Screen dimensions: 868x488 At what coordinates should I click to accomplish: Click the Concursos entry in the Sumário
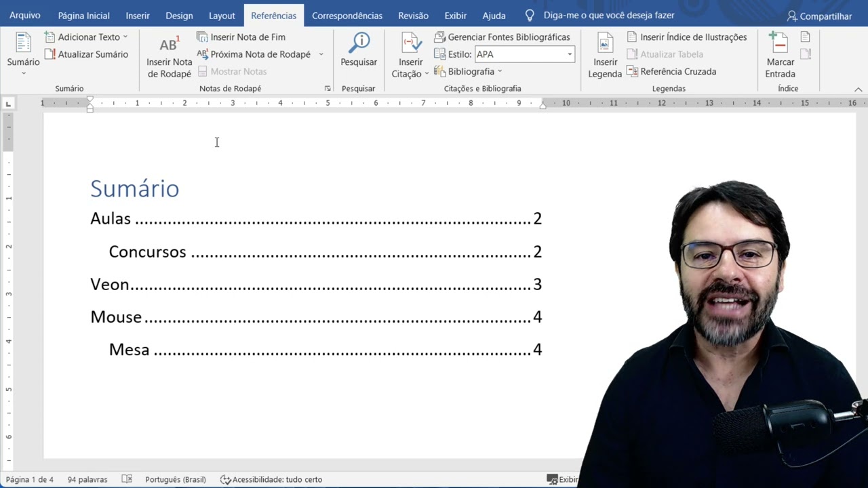click(x=325, y=251)
